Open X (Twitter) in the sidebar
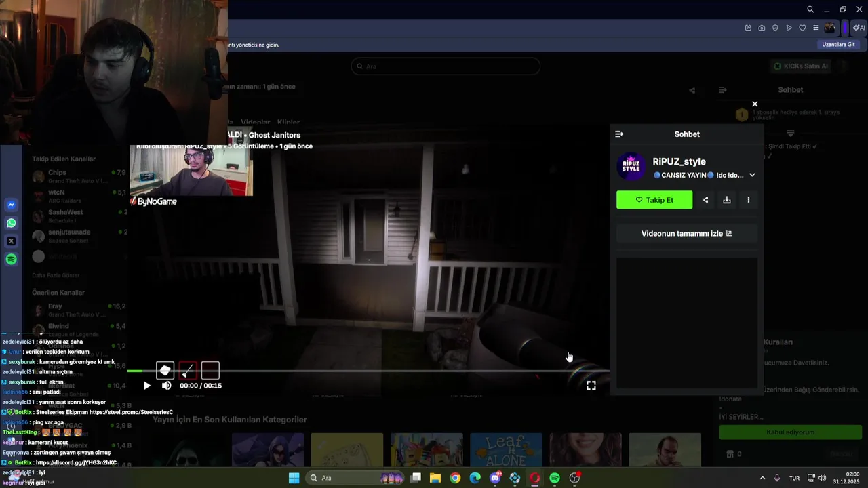The height and width of the screenshot is (488, 868). pos(12,241)
